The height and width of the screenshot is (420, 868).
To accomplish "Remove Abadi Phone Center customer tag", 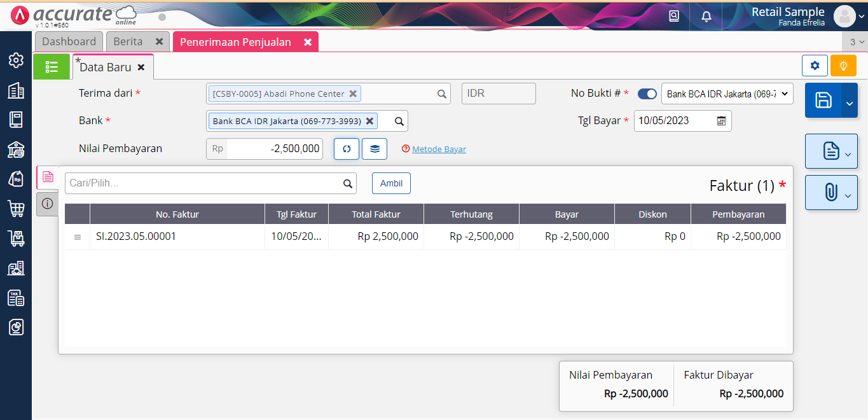I will pyautogui.click(x=353, y=94).
